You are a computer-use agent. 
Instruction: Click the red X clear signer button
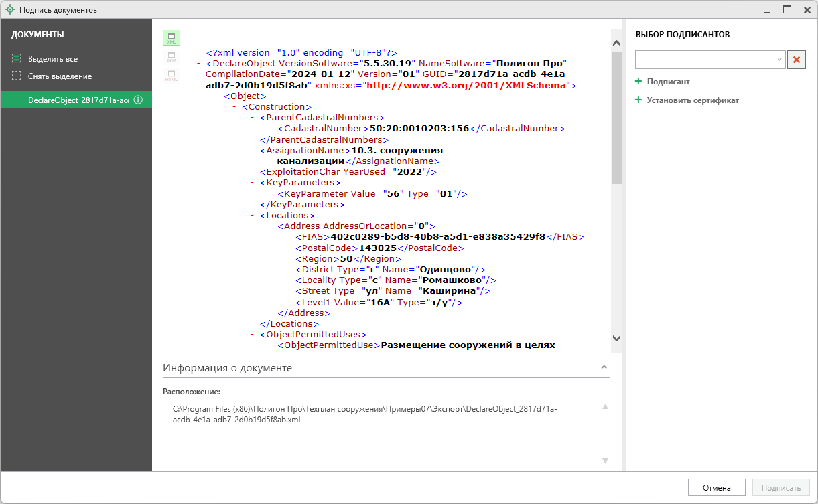[x=796, y=60]
